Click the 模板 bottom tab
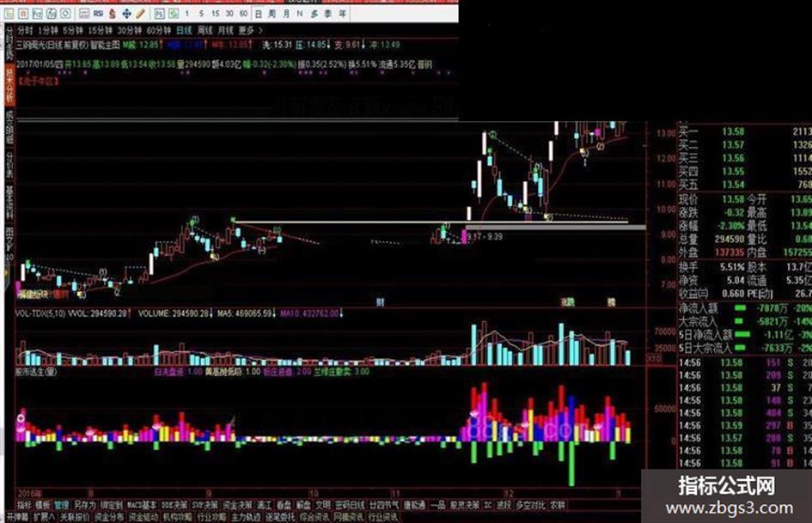This screenshot has width=812, height=523. click(x=42, y=505)
